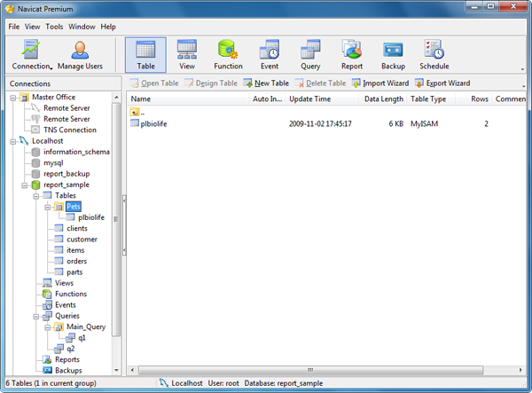This screenshot has width=532, height=393.
Task: Sort by the Data Length column header
Action: click(x=383, y=99)
